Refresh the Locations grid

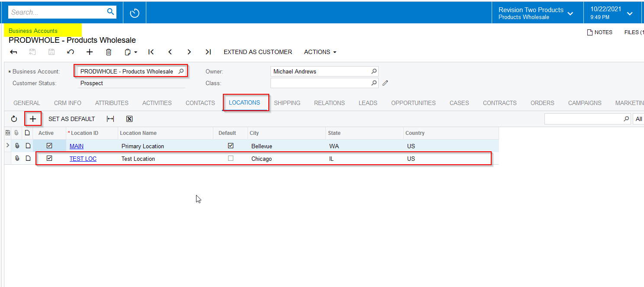coord(14,119)
